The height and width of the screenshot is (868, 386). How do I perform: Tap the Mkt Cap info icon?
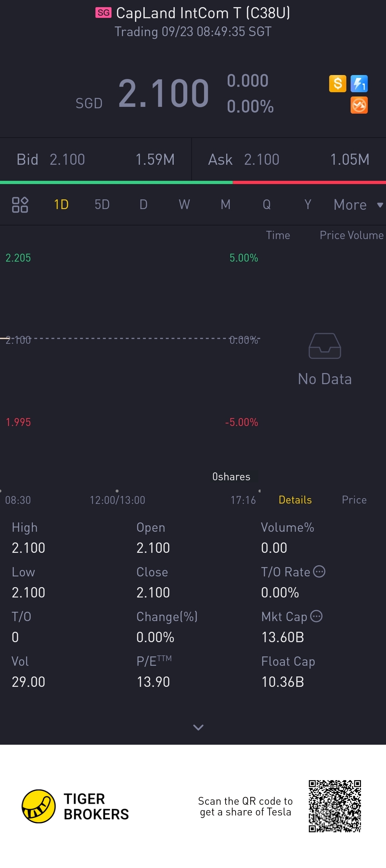[316, 616]
